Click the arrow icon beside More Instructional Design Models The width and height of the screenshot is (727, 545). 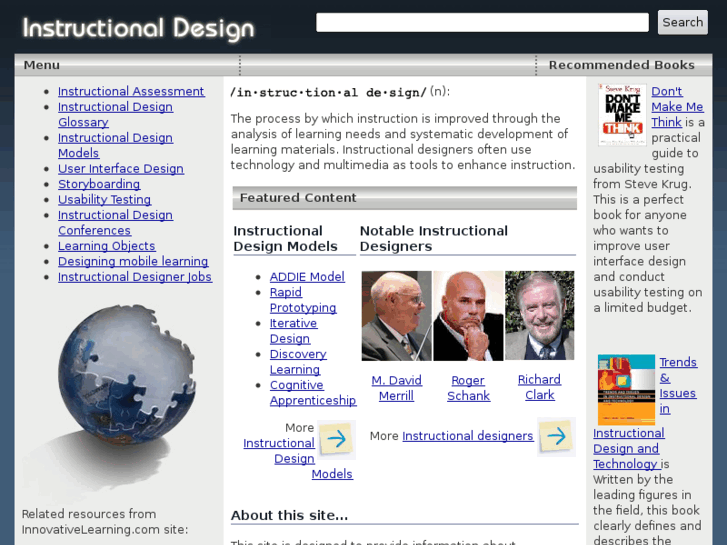[x=337, y=439]
